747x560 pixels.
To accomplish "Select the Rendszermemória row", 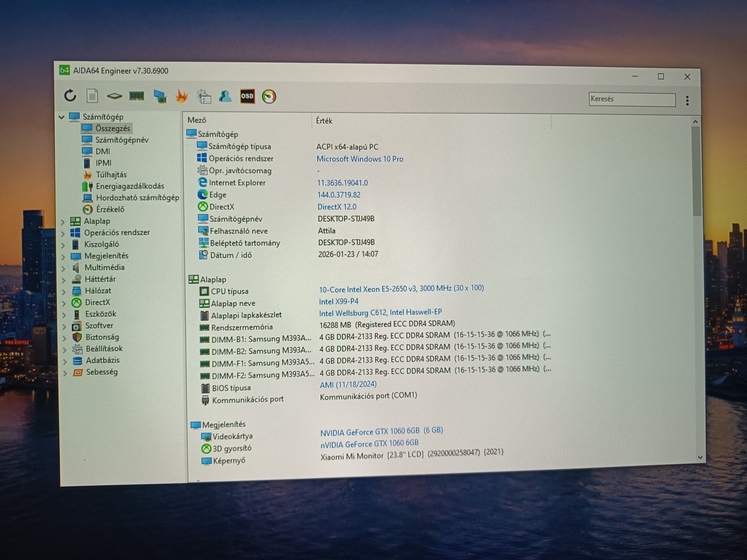I will pos(327,326).
